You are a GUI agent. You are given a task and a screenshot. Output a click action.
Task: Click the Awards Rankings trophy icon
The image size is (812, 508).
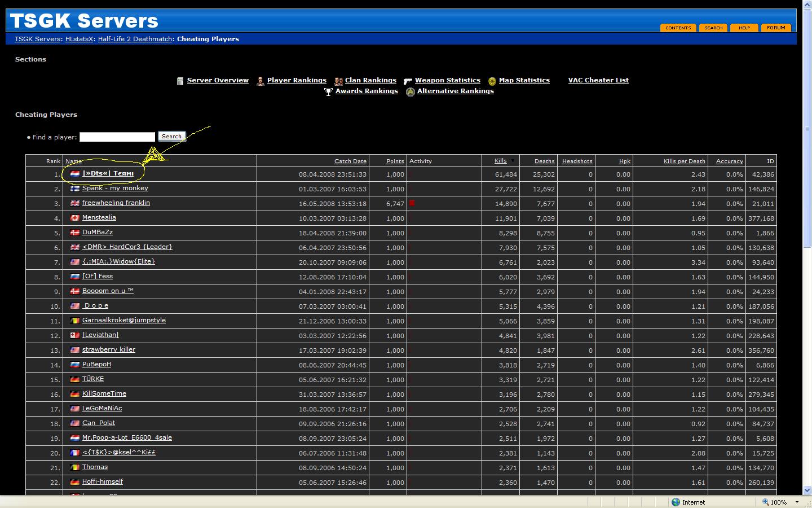329,91
